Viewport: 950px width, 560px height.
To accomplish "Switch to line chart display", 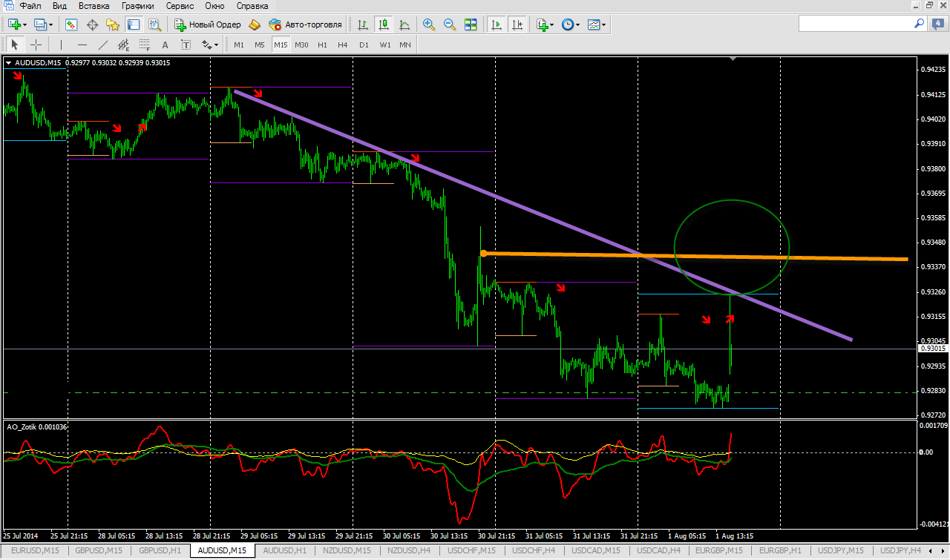I will [x=404, y=24].
